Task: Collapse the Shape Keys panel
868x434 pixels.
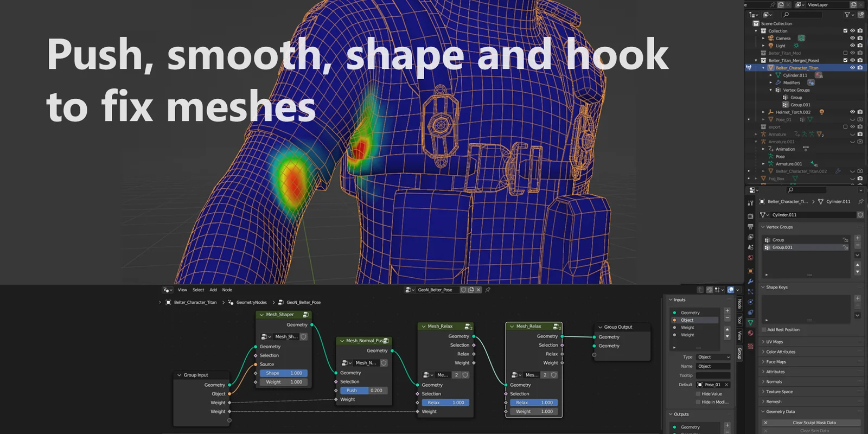Action: 763,287
